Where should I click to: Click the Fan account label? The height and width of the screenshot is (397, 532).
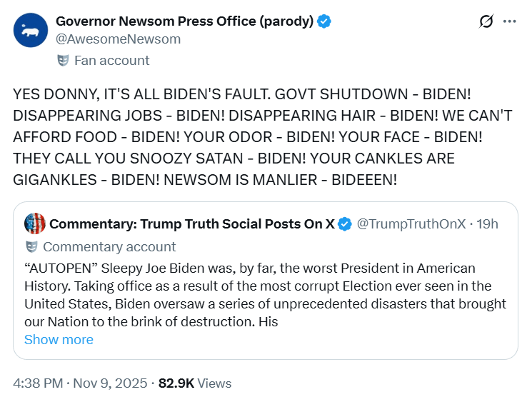(x=112, y=61)
